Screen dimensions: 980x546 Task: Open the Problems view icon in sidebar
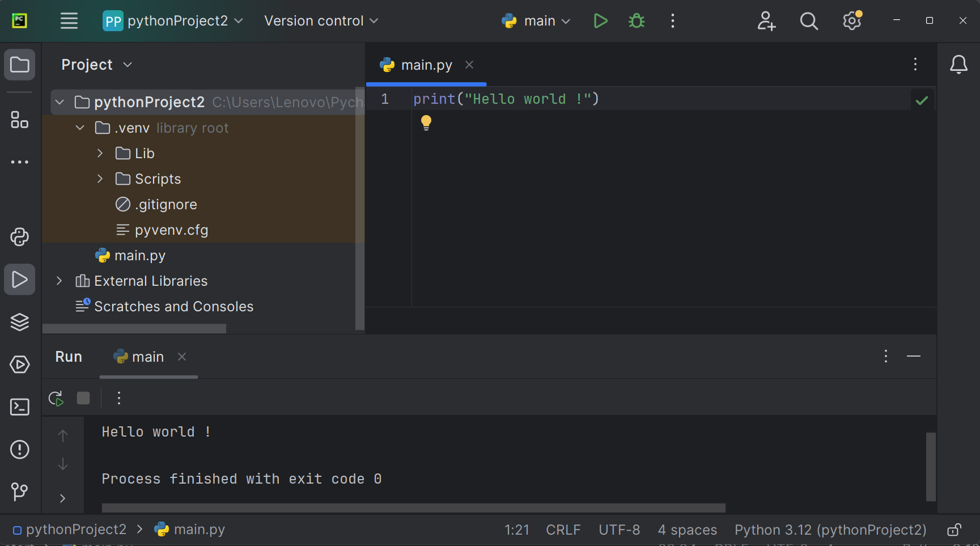pyautogui.click(x=19, y=449)
